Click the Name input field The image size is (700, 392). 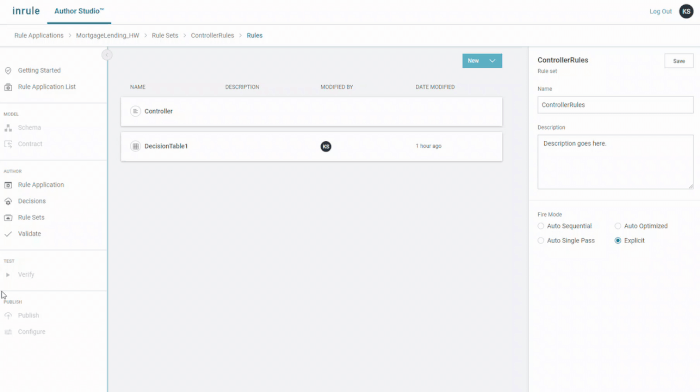[615, 105]
